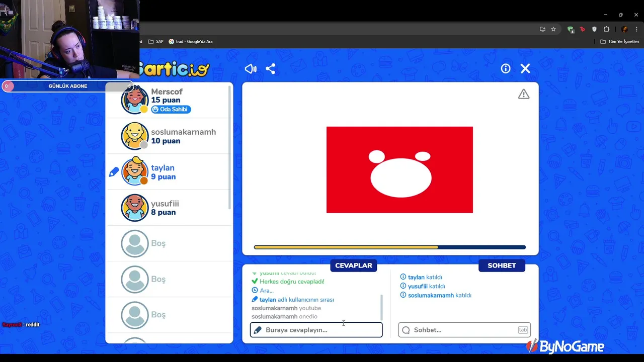Open the red Tp extension icon
644x362 pixels.
coord(582,29)
